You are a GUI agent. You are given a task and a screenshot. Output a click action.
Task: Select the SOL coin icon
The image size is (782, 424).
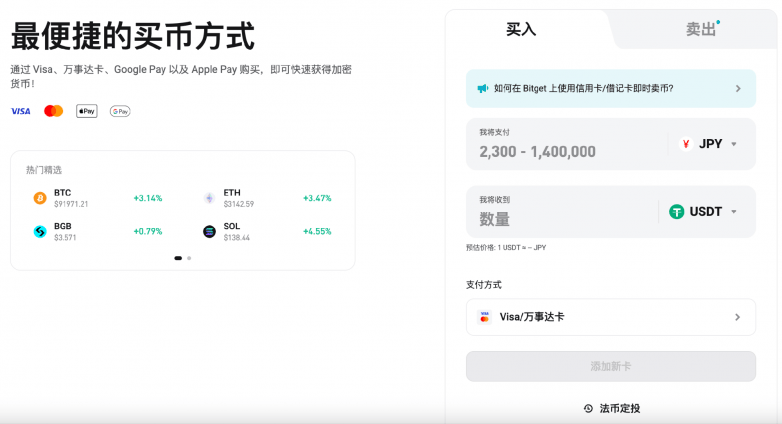(209, 231)
